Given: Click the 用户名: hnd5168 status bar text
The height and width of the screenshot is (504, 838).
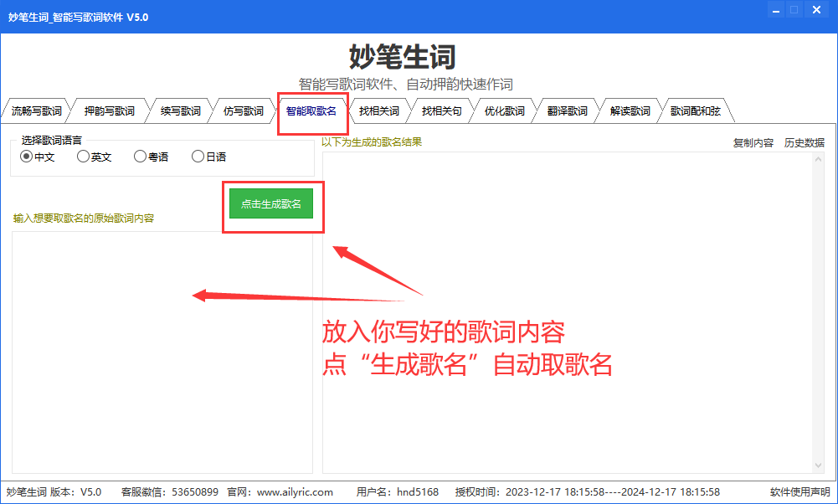Looking at the screenshot, I should tap(398, 491).
